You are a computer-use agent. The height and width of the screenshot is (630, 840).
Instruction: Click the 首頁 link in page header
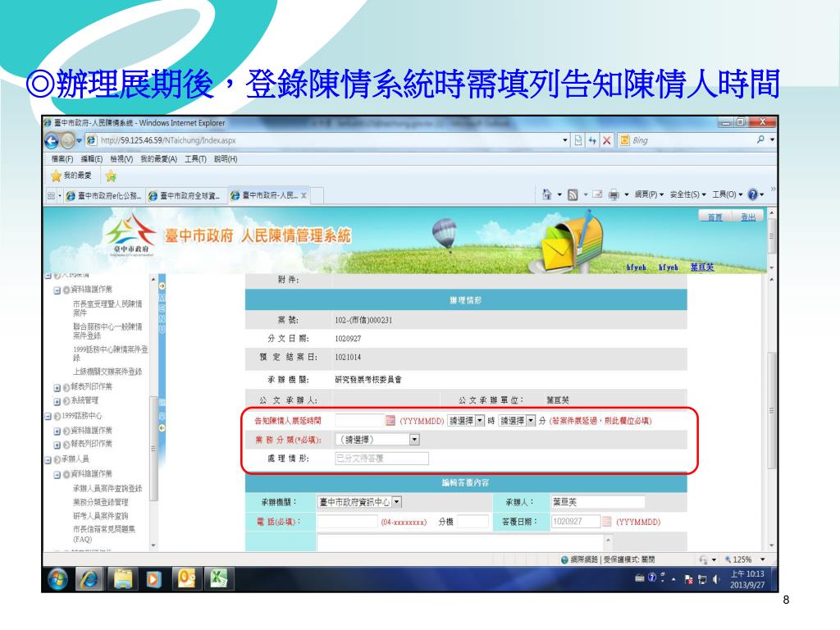[714, 217]
